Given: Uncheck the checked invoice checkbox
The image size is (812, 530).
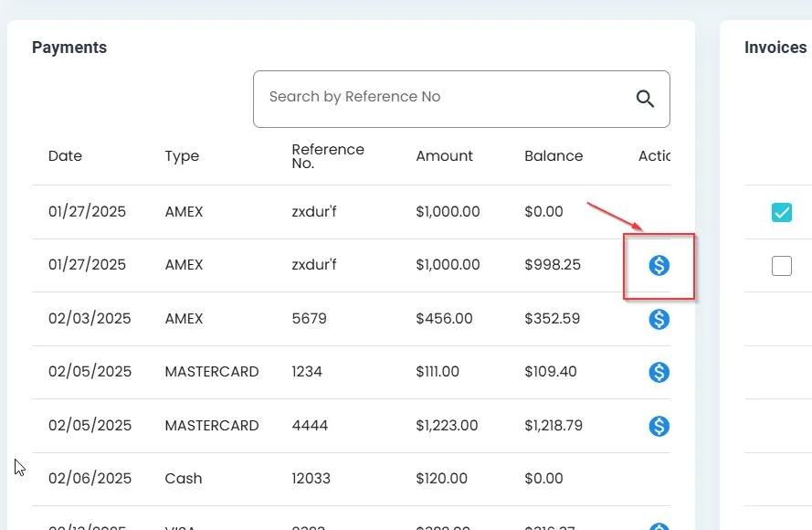Looking at the screenshot, I should click(782, 212).
